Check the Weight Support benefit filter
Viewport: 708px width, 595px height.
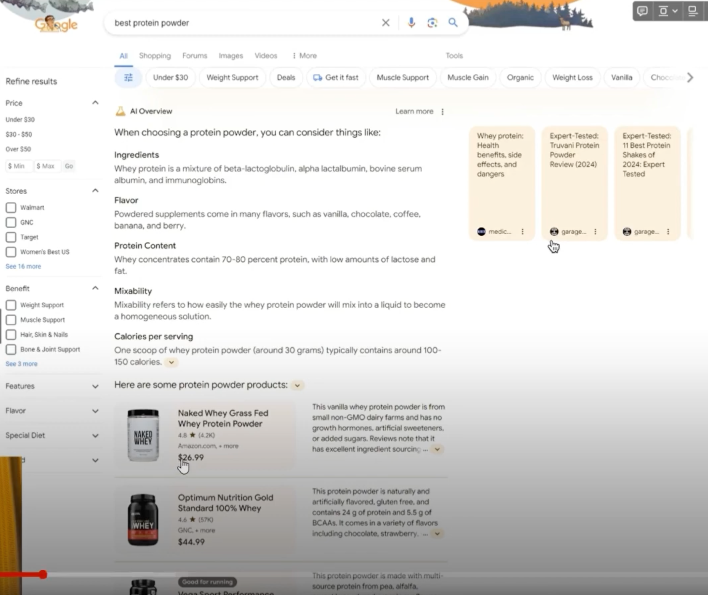tap(11, 305)
